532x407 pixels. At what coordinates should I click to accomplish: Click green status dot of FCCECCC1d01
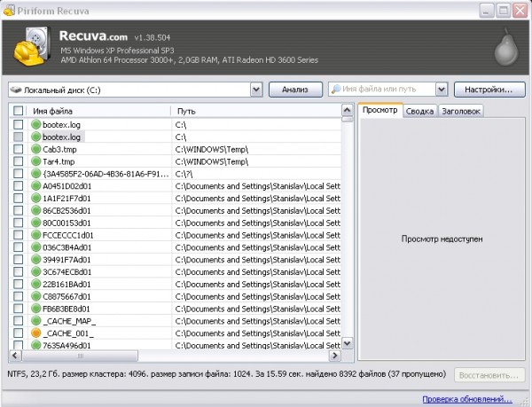36,235
